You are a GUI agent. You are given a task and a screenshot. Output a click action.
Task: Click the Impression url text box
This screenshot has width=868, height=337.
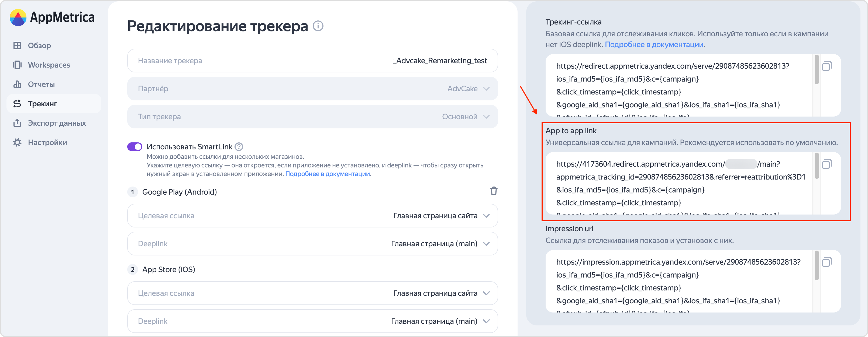coord(679,281)
